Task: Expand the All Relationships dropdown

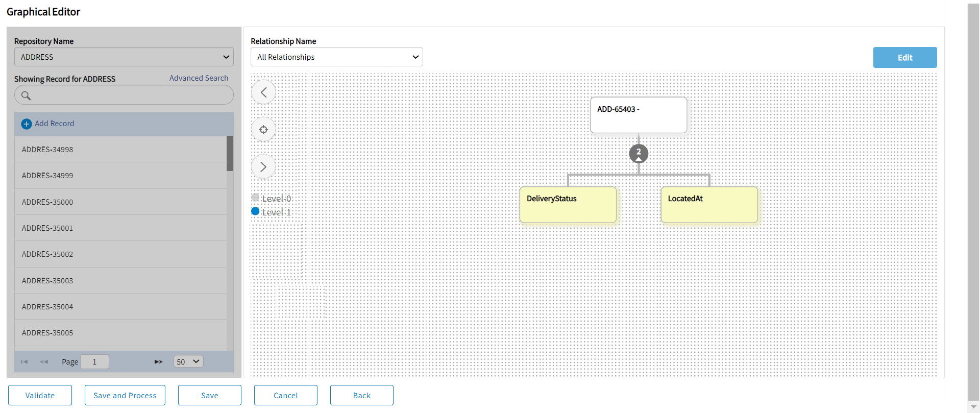Action: pyautogui.click(x=337, y=57)
